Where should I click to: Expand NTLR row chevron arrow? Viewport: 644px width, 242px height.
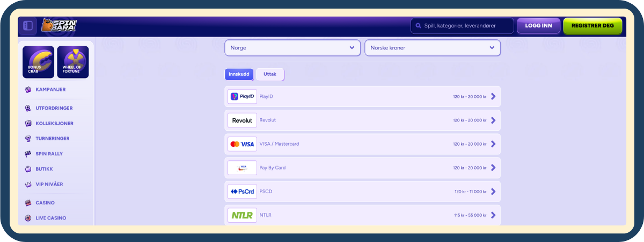click(x=493, y=215)
